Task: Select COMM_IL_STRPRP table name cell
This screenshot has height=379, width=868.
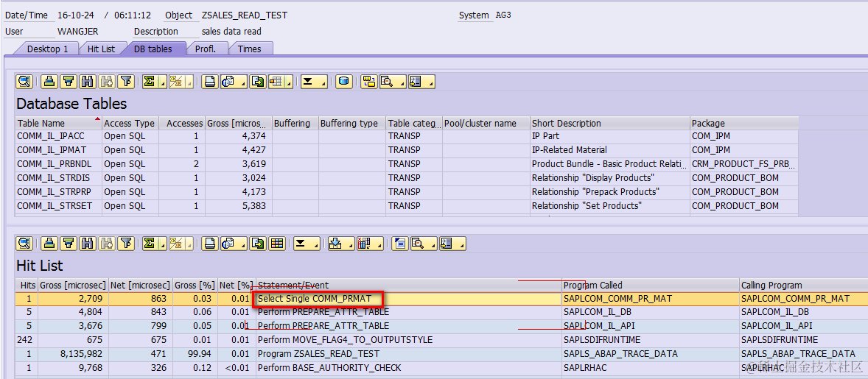Action: click(x=59, y=192)
